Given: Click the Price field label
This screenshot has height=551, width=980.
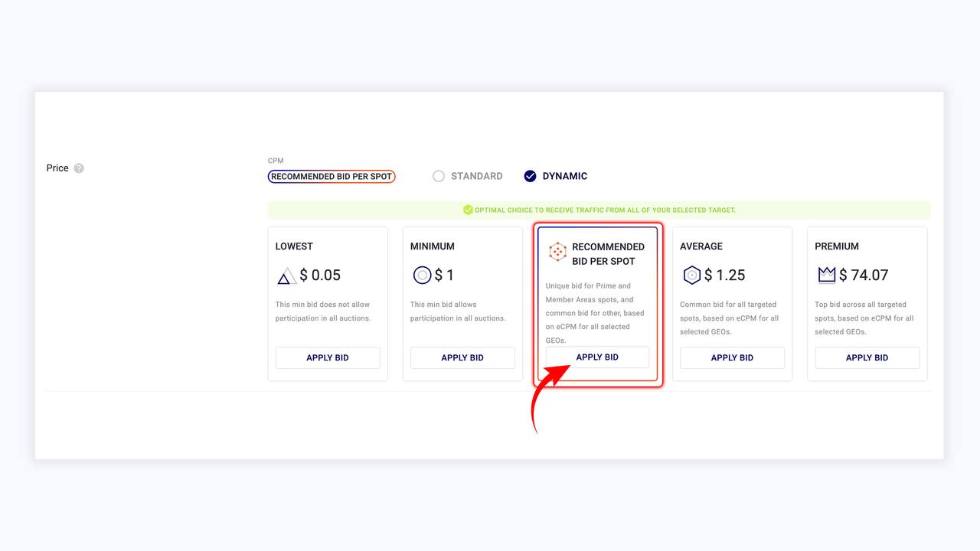Looking at the screenshot, I should click(x=57, y=168).
